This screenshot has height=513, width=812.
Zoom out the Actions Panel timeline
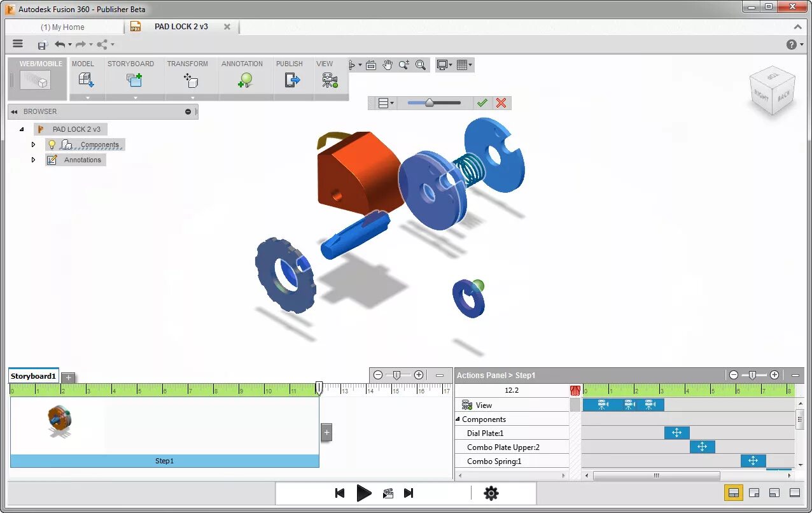click(734, 376)
